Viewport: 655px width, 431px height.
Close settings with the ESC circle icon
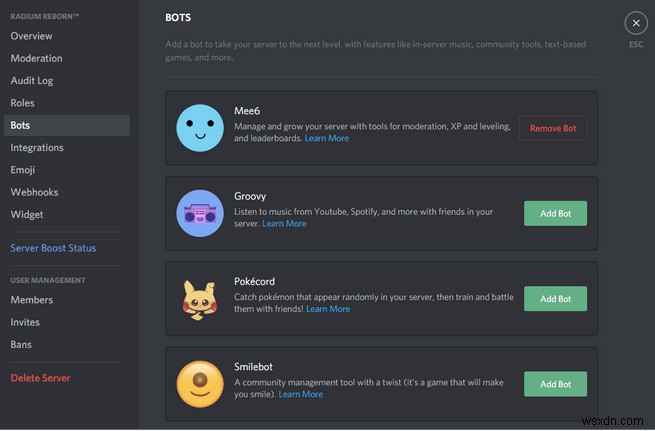coord(635,23)
